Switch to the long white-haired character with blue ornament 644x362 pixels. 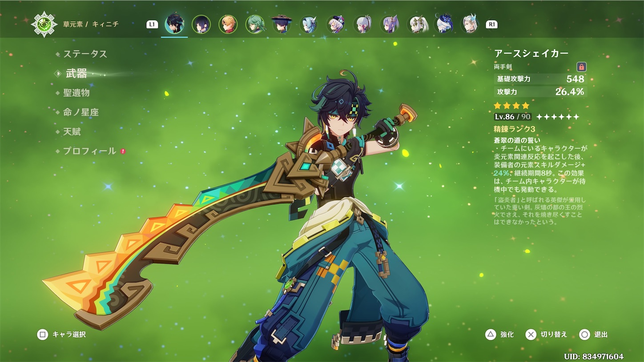tap(470, 24)
